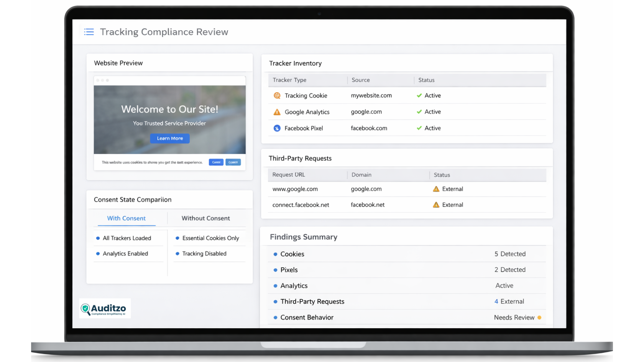Open the hamburger list menu
This screenshot has height=362, width=644.
[89, 32]
